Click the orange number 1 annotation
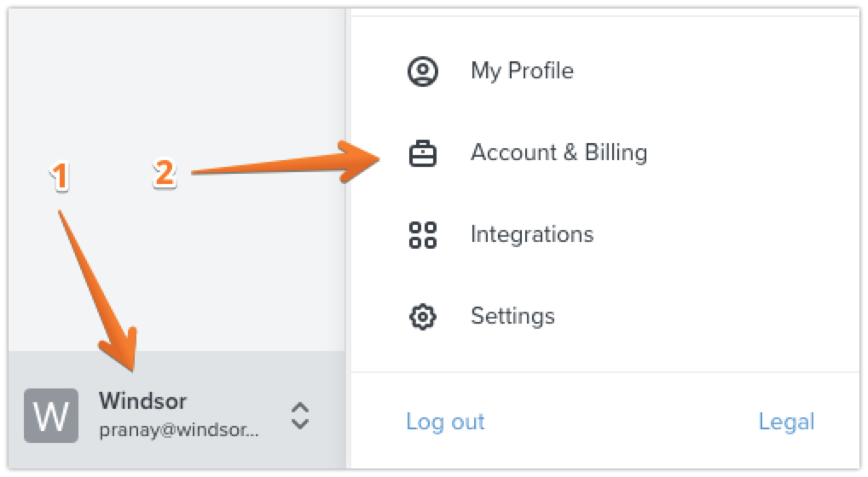 click(59, 177)
